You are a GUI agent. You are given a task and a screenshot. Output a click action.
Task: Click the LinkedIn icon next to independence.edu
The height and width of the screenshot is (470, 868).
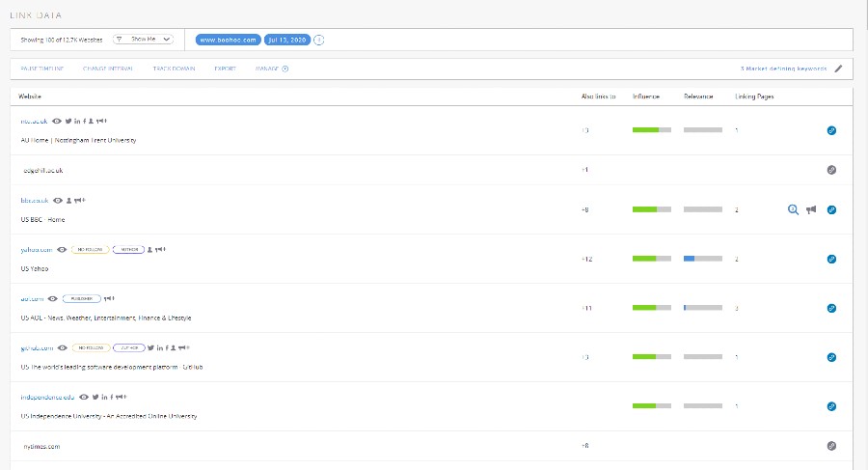(104, 397)
